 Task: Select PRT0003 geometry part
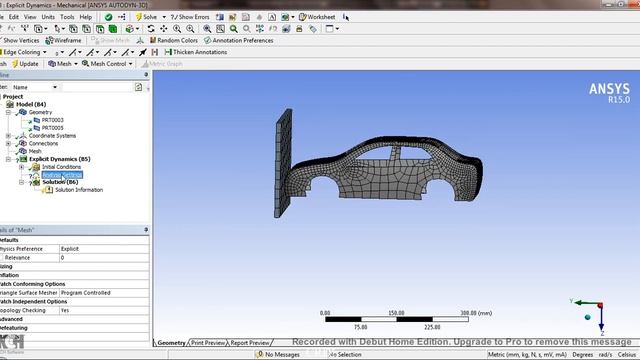[52, 120]
